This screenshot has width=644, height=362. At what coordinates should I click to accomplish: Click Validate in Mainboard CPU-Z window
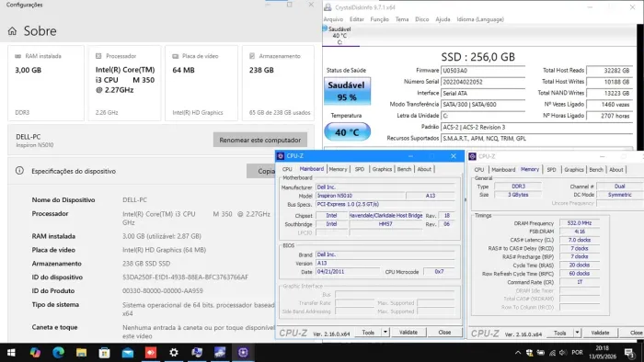point(408,333)
